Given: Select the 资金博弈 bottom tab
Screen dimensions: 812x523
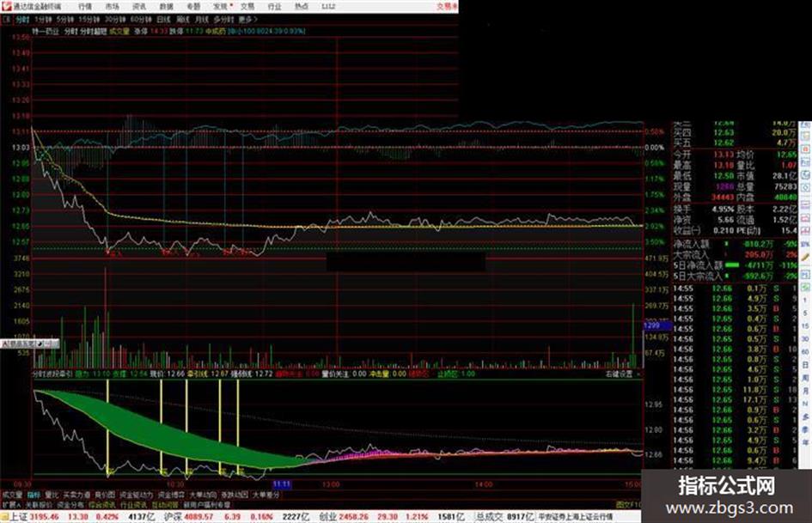Looking at the screenshot, I should (x=171, y=495).
